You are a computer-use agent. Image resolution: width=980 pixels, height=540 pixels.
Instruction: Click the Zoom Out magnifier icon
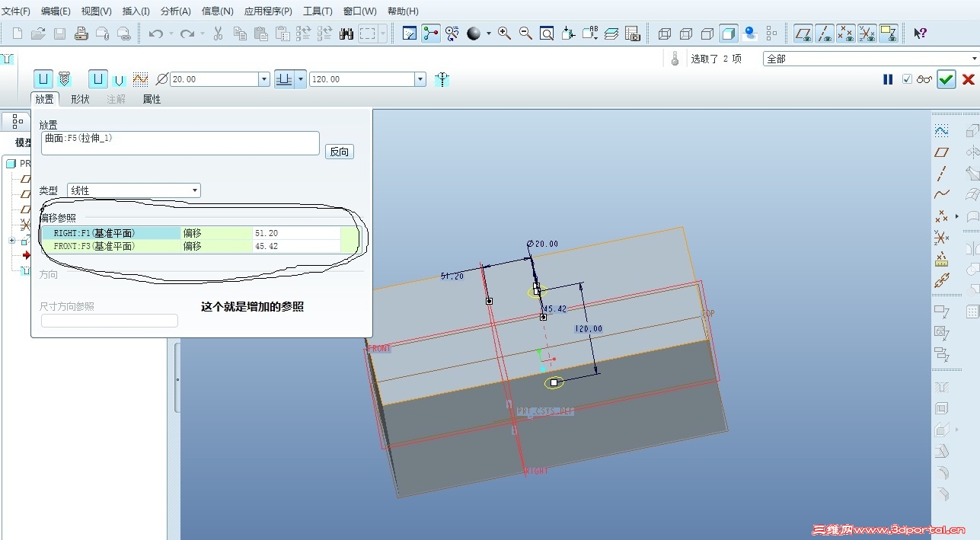click(x=525, y=34)
